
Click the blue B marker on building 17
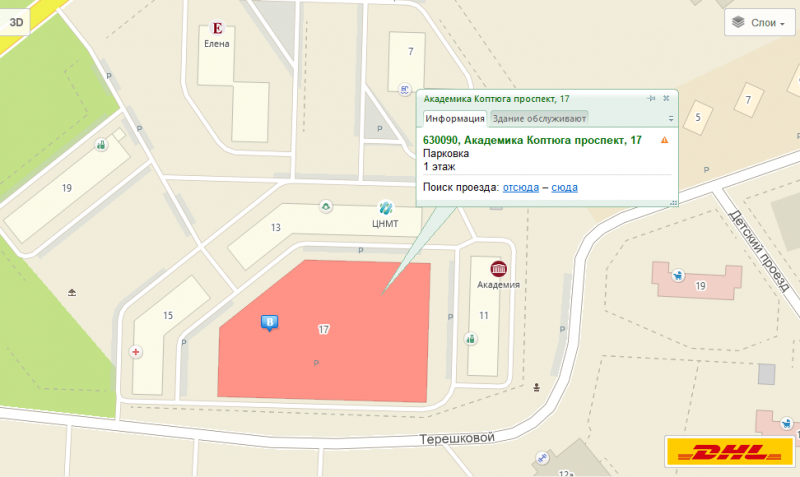tap(268, 322)
